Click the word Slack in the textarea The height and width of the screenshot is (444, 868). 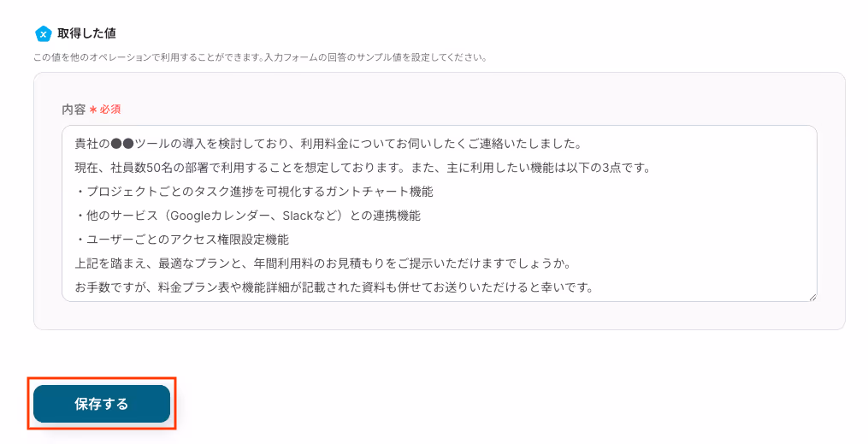coord(298,216)
